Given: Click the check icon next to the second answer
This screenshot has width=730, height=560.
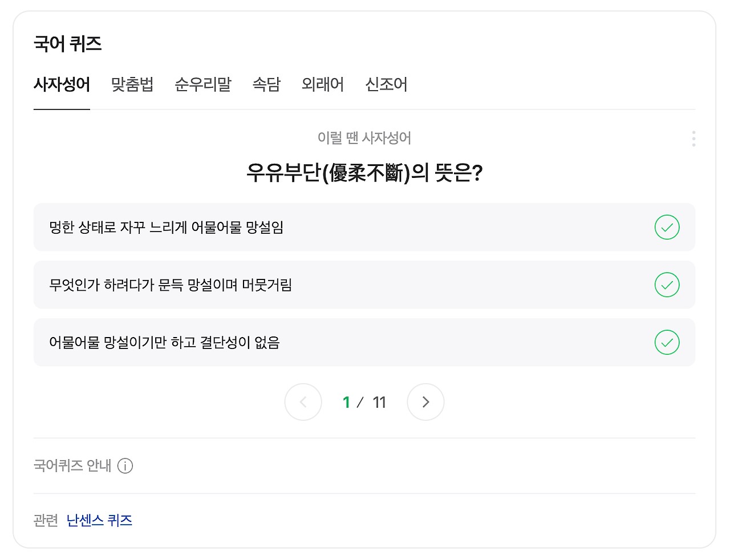Looking at the screenshot, I should point(667,285).
